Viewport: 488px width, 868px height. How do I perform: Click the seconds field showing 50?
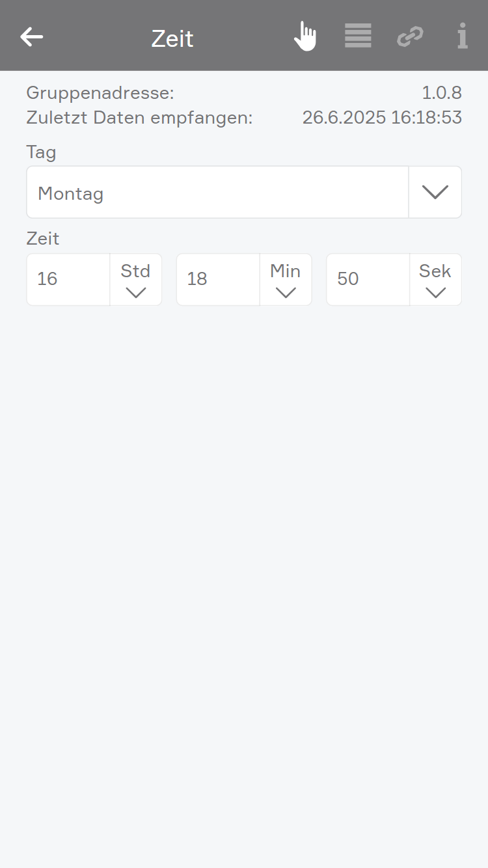368,279
